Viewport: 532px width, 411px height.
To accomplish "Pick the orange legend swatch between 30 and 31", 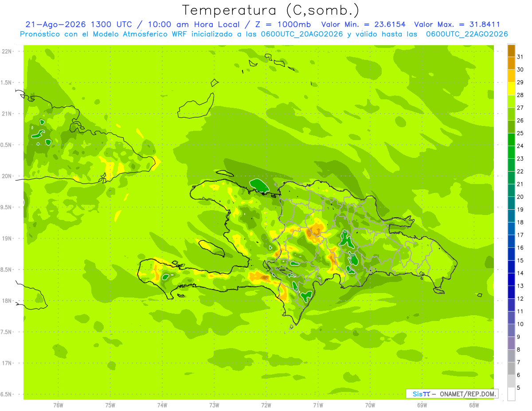I will tap(511, 63).
